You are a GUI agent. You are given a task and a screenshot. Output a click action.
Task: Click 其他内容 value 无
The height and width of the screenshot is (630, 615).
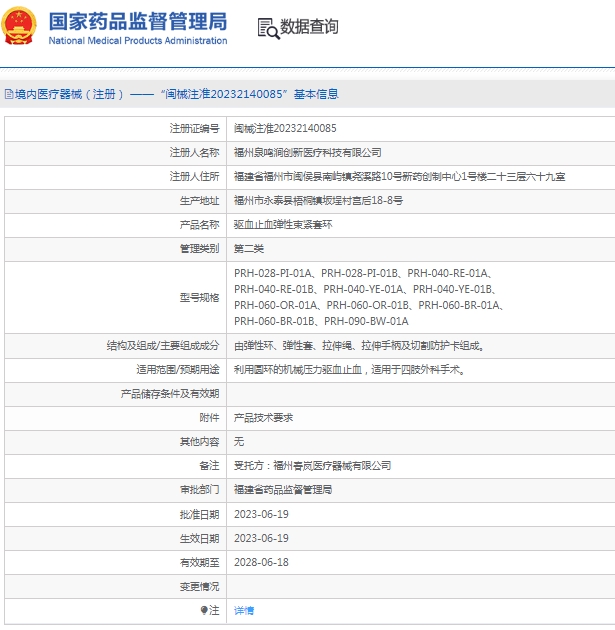(x=239, y=442)
